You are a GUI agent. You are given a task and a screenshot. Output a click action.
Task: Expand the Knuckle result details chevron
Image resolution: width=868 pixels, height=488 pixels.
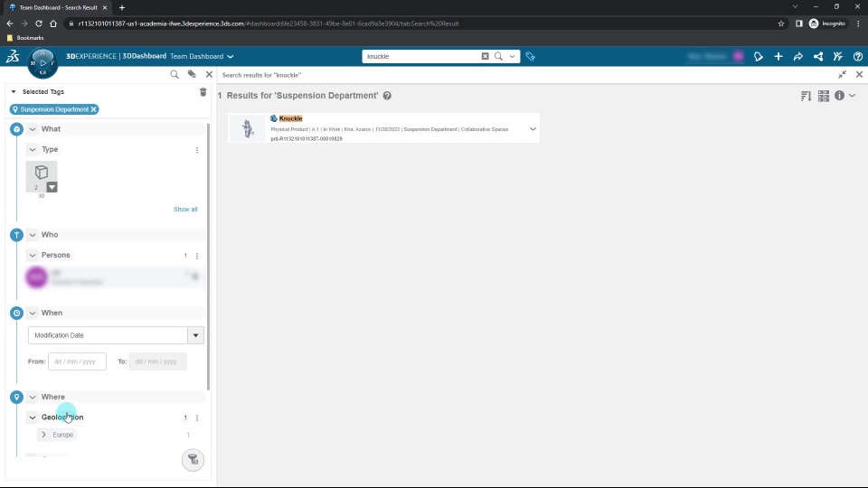pos(533,129)
